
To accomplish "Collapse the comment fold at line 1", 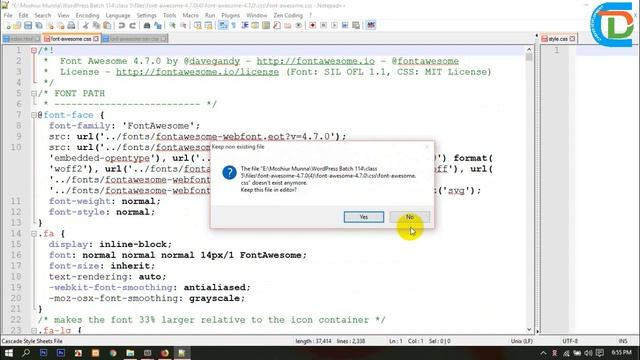I will pyautogui.click(x=34, y=51).
